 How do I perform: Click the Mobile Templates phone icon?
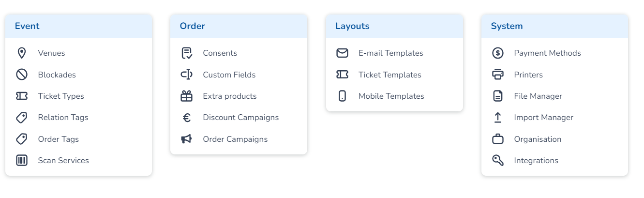(342, 96)
